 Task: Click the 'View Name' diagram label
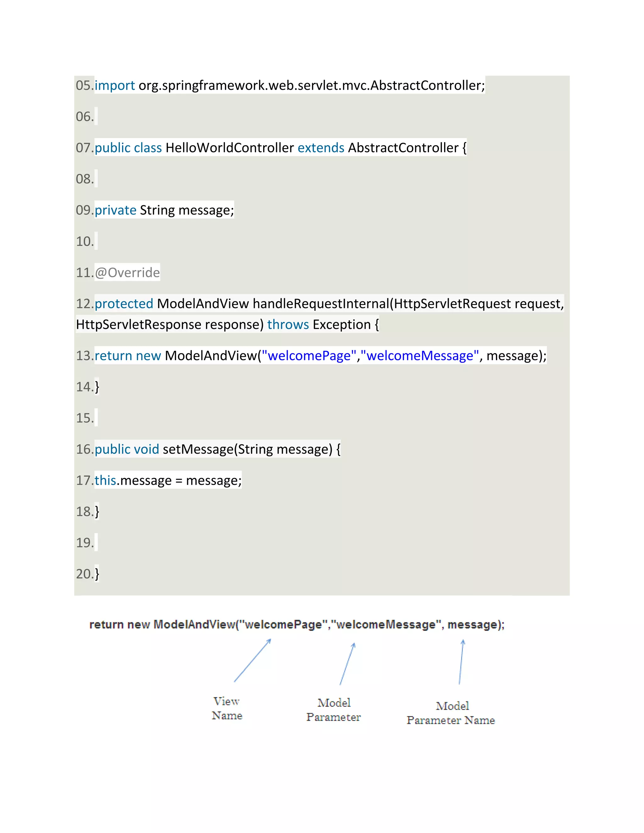coord(227,708)
